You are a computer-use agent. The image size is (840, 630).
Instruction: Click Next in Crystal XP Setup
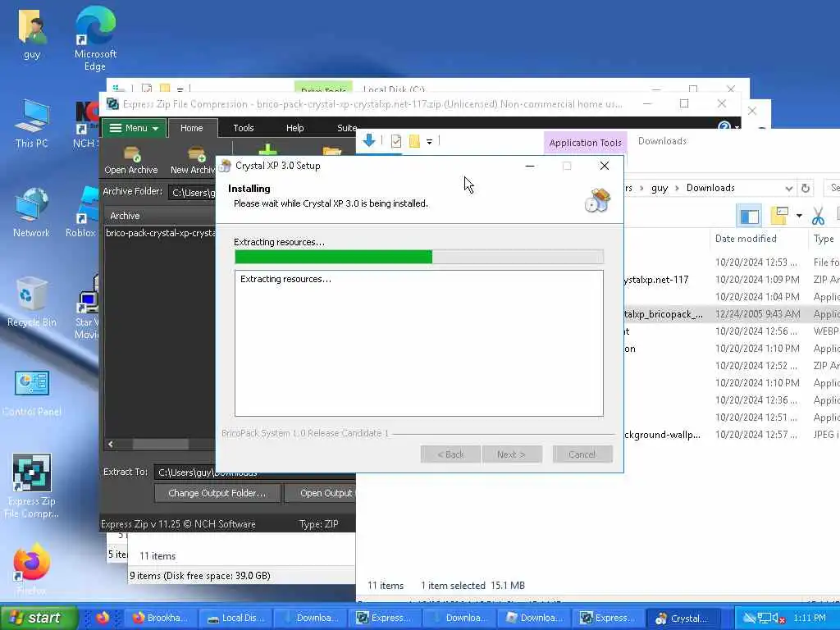(511, 454)
